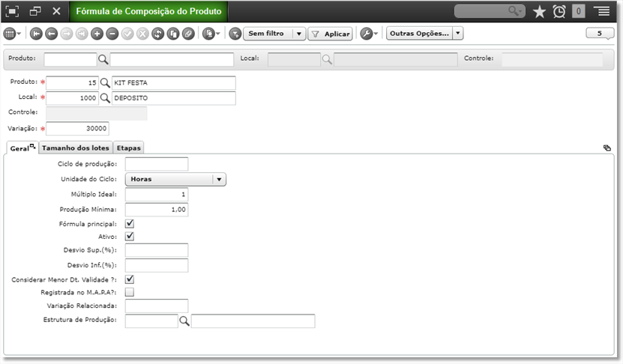Duplicate record with the copy icon
Screen dimensions: 623x364
(173, 34)
